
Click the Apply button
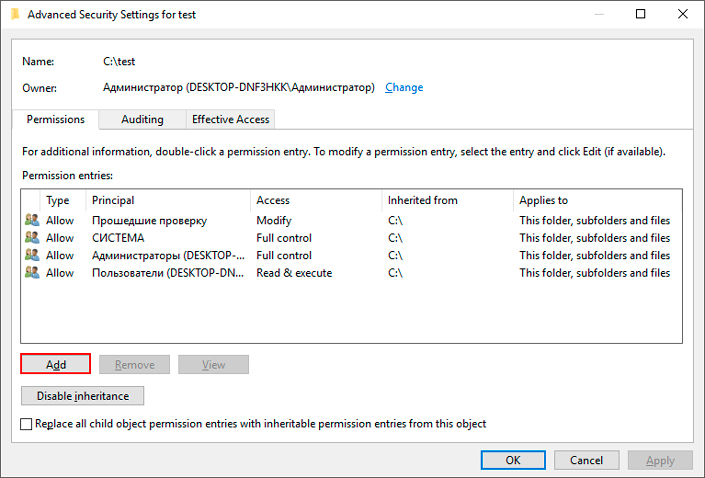660,460
